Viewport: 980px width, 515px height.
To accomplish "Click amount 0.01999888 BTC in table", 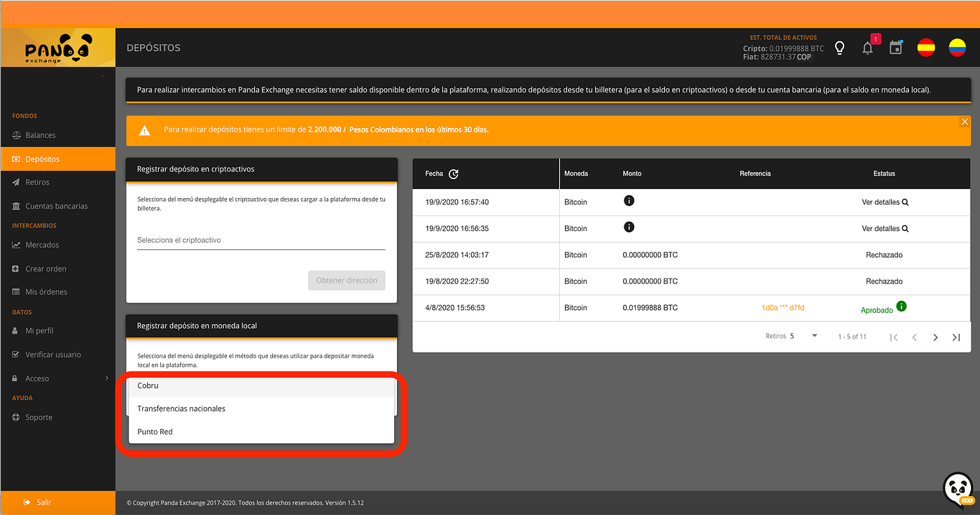I will (x=650, y=308).
